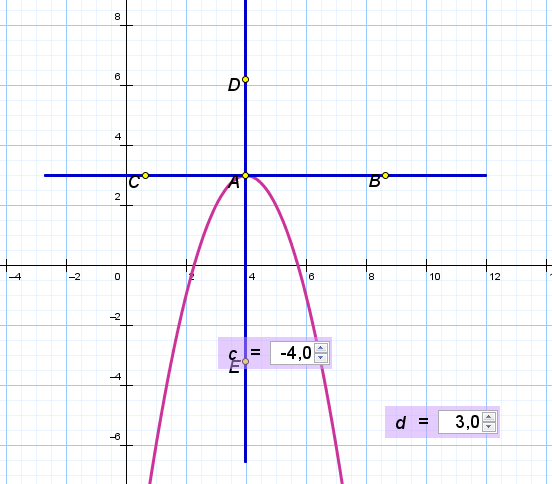Select point E near the c box
552x484 pixels.
point(245,362)
